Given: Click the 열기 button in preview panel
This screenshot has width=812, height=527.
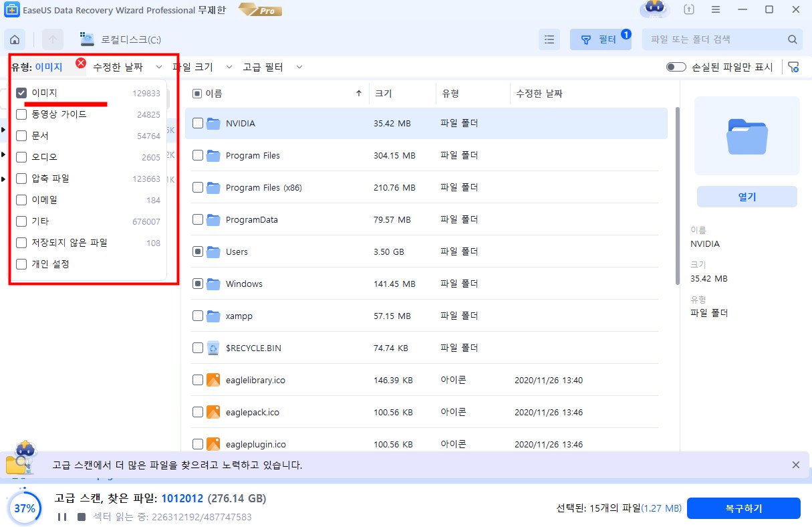Looking at the screenshot, I should (x=747, y=197).
